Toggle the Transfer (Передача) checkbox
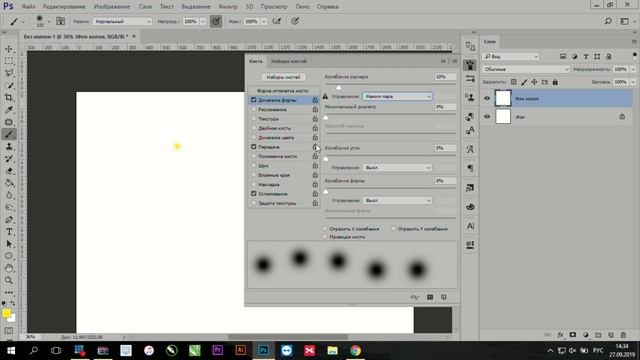 click(x=253, y=147)
